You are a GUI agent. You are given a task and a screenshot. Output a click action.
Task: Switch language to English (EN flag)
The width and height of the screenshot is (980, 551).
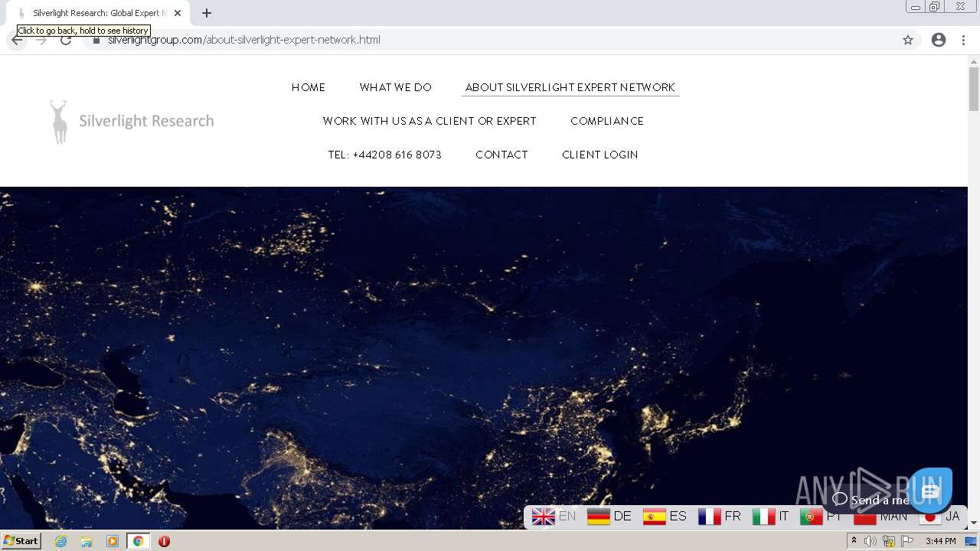click(554, 517)
